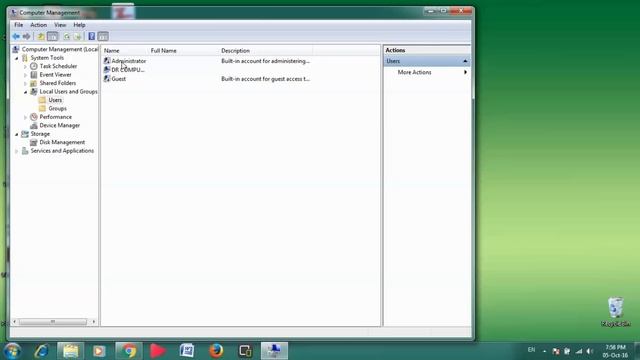Open Google Chrome from taskbar
Viewport: 640px width, 360px height.
(x=129, y=351)
